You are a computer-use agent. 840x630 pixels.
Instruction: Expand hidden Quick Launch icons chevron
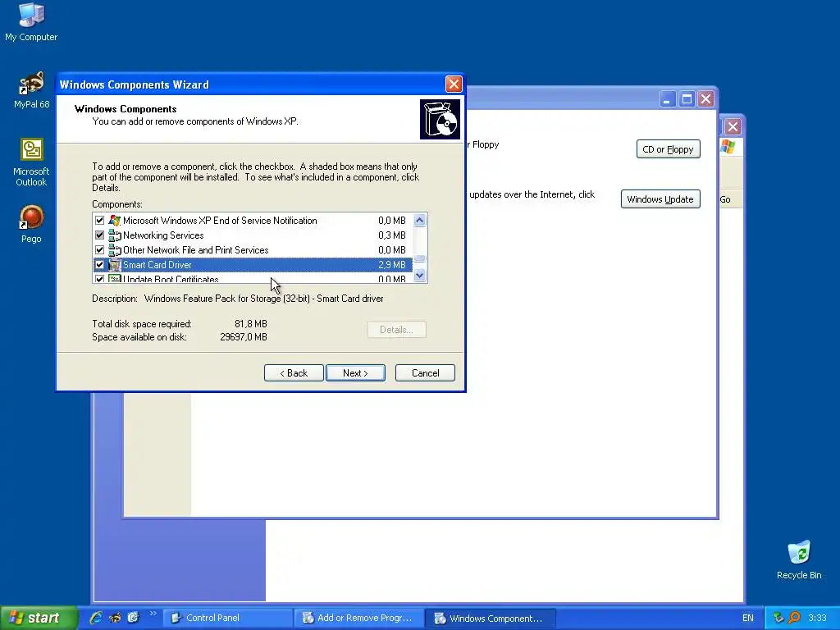click(153, 614)
